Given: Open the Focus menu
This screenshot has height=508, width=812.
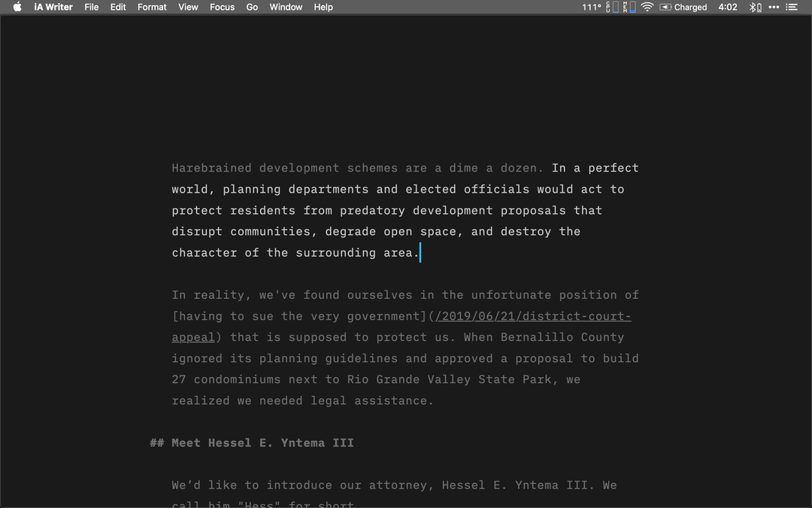Looking at the screenshot, I should [222, 7].
